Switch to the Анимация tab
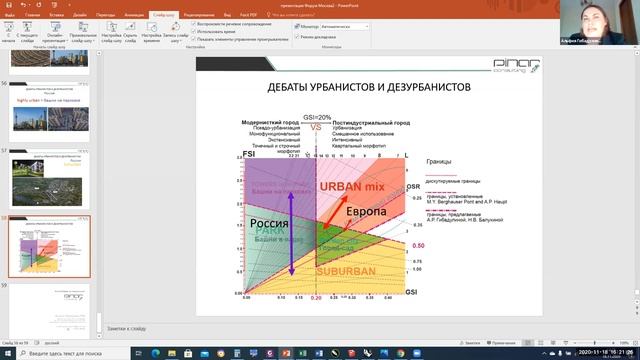Screen dimensions: 640x360 pos(134,15)
